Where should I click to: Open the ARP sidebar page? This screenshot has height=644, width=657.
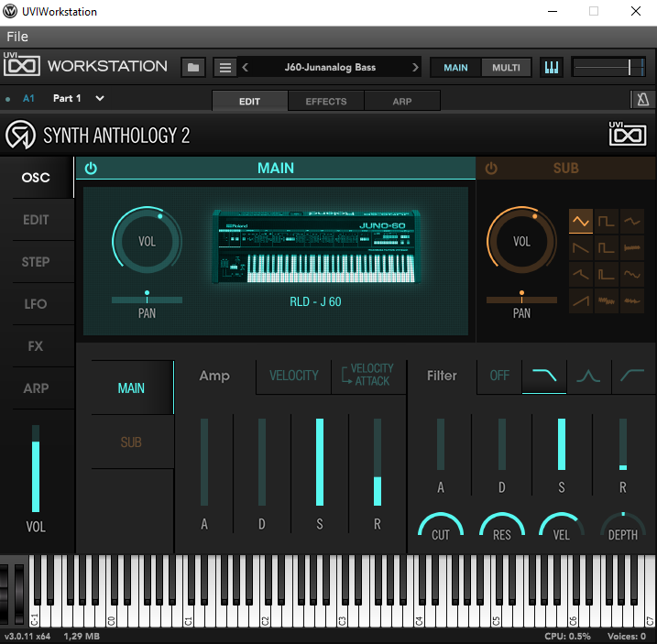[37, 388]
